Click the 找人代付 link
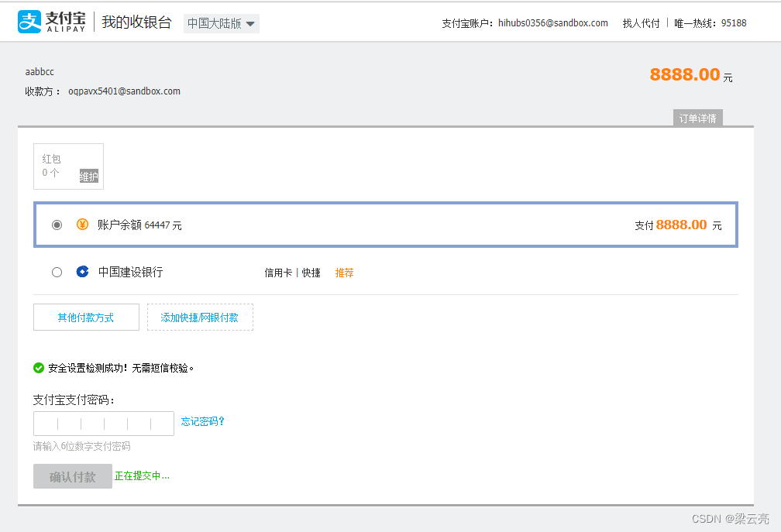 point(641,23)
